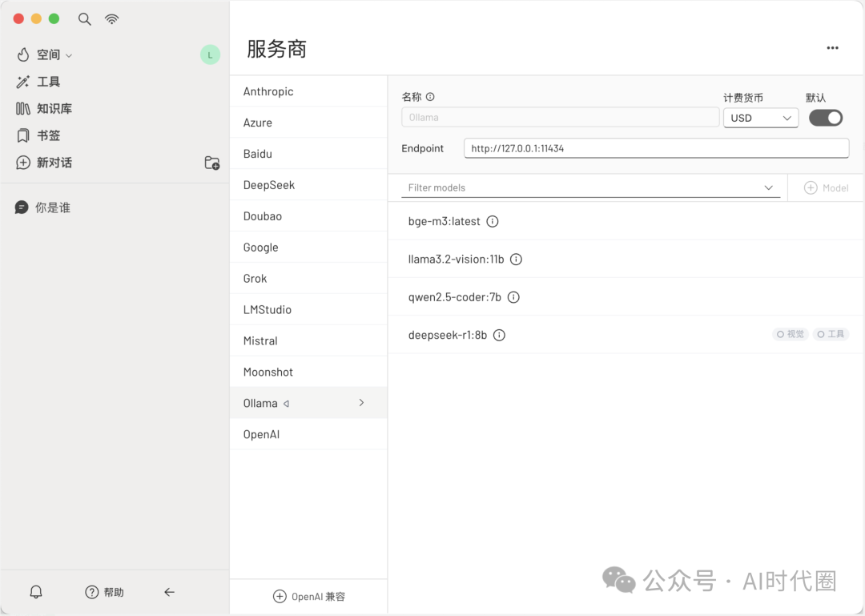Open the user avatar labeled L
Screen dimensions: 865x616
click(x=210, y=54)
